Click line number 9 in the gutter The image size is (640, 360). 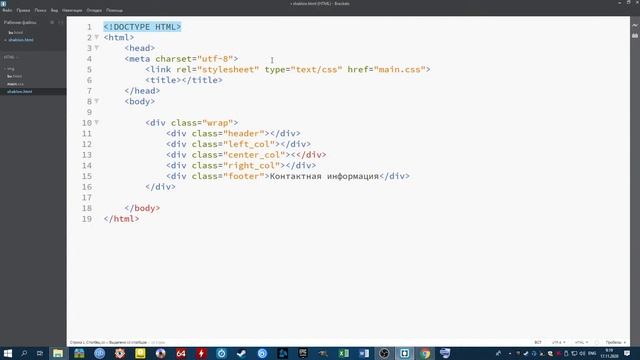click(89, 112)
